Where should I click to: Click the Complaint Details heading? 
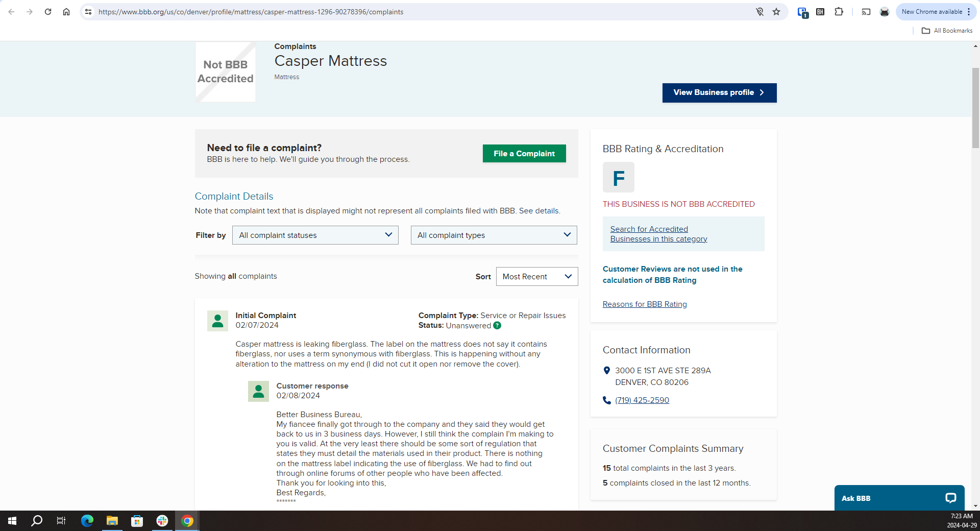[x=234, y=196]
